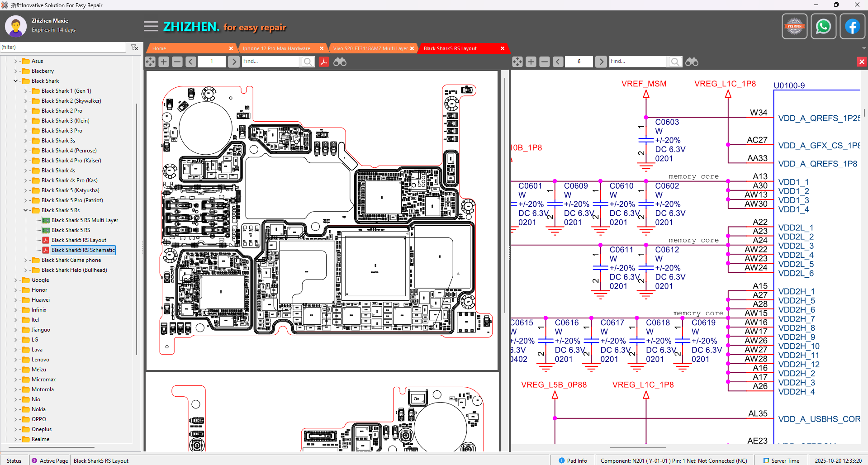Close the Black Shark5 RS Layout tab
Viewport: 868px width, 465px height.
[x=503, y=48]
